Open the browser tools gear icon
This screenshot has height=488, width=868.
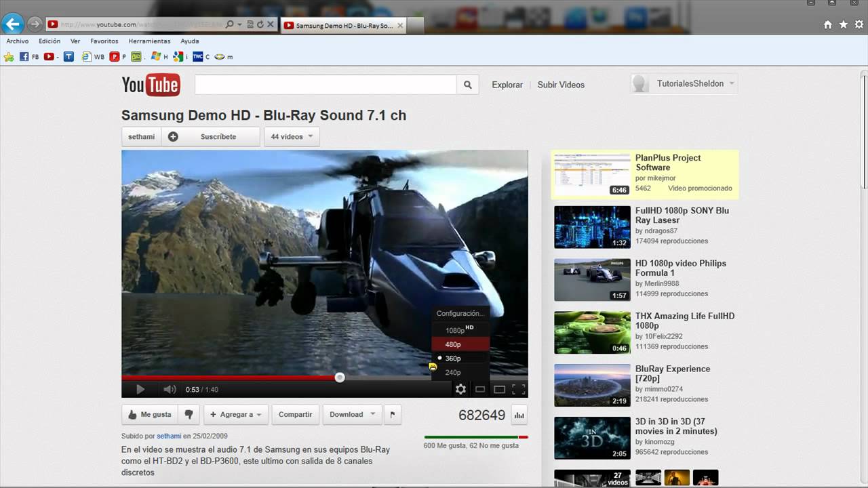click(x=859, y=24)
